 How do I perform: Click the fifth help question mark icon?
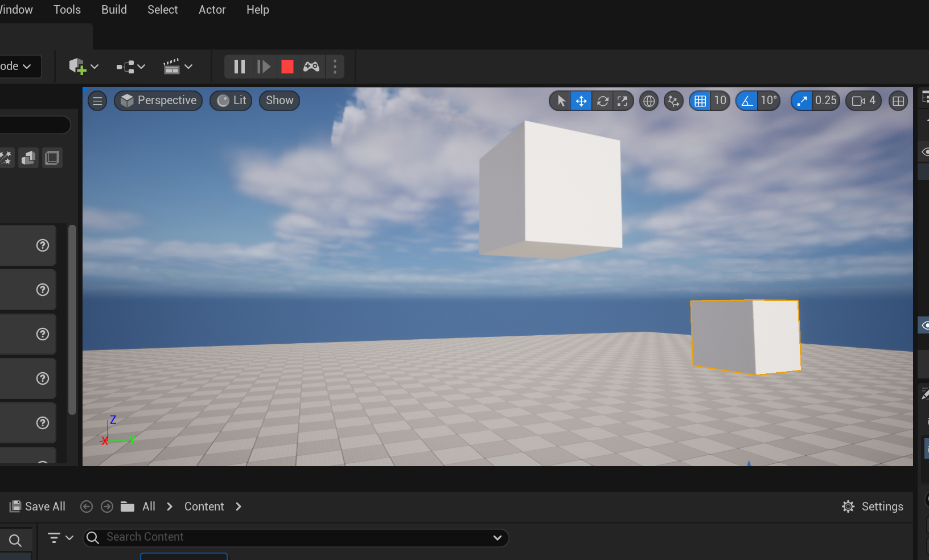click(x=43, y=423)
